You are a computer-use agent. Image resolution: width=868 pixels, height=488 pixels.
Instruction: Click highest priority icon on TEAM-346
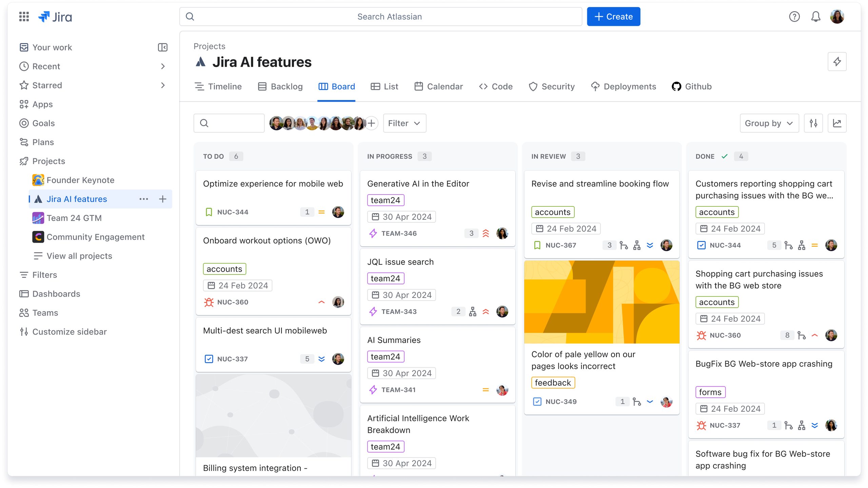(x=486, y=233)
